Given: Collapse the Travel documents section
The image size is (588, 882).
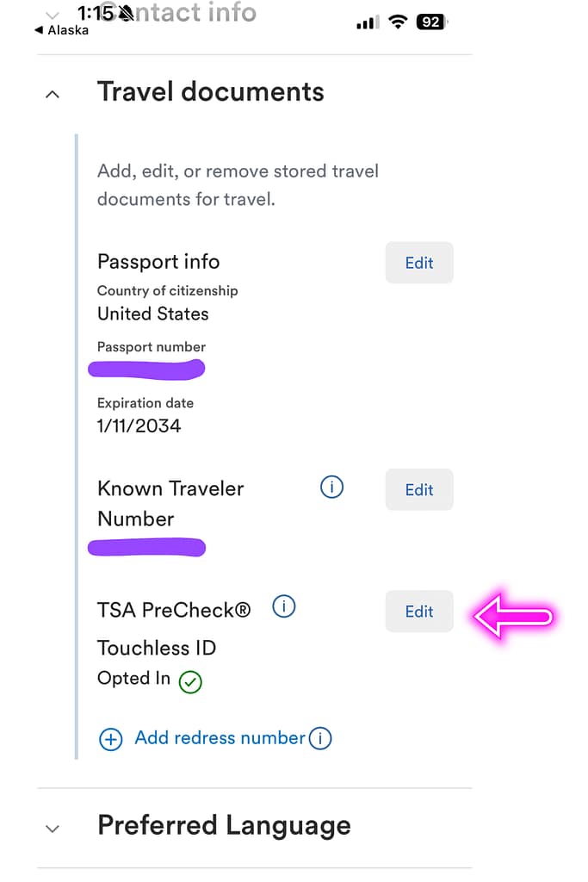Looking at the screenshot, I should coord(53,94).
